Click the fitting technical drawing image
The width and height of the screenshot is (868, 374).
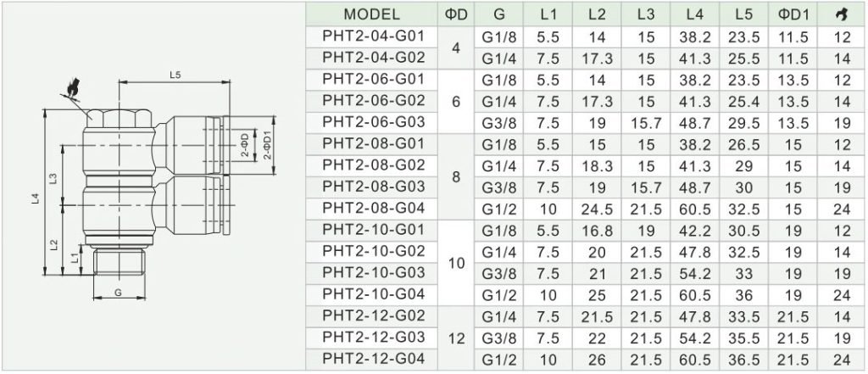click(x=153, y=187)
